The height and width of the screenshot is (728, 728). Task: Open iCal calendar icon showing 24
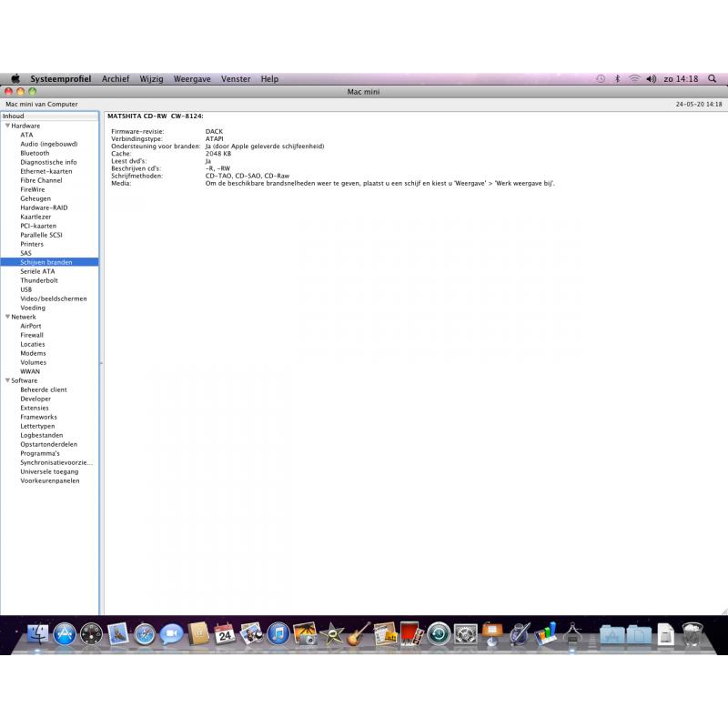point(225,633)
